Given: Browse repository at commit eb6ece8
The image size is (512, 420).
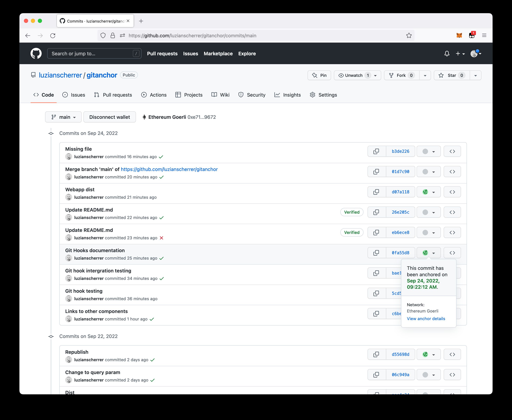Looking at the screenshot, I should coord(452,233).
